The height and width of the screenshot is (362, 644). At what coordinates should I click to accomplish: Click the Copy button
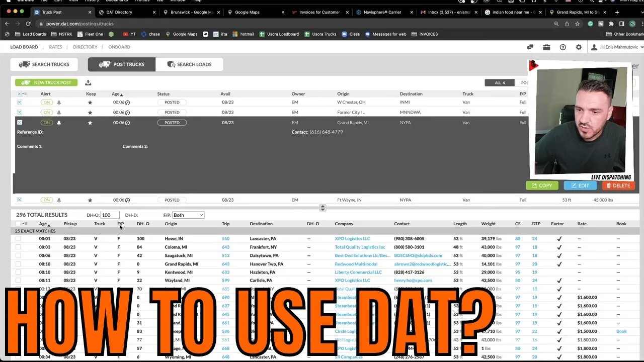click(x=542, y=186)
